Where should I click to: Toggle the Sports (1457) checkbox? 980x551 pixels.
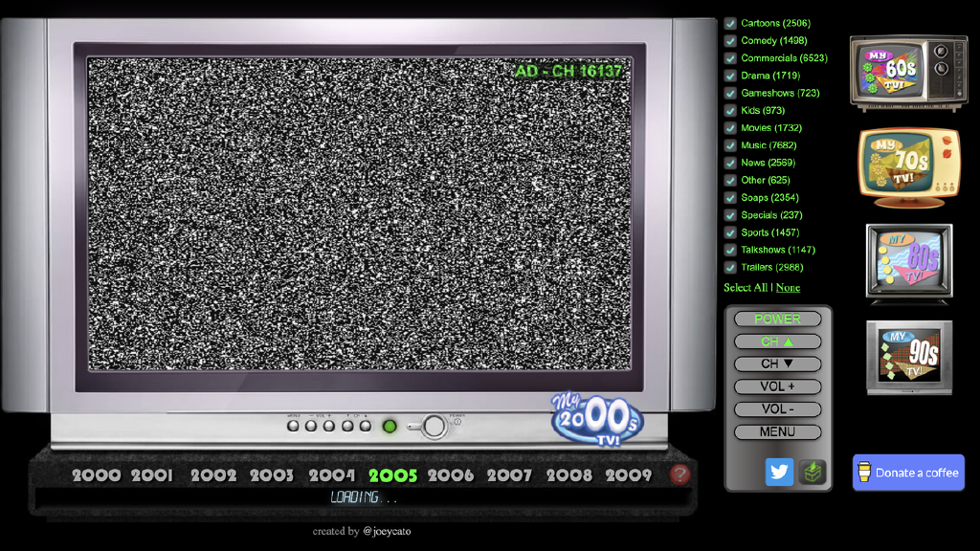730,233
